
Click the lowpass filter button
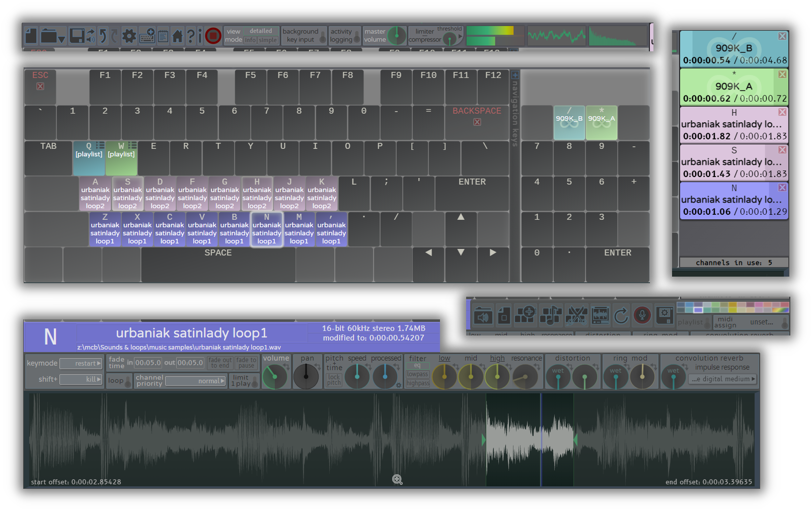pyautogui.click(x=417, y=374)
